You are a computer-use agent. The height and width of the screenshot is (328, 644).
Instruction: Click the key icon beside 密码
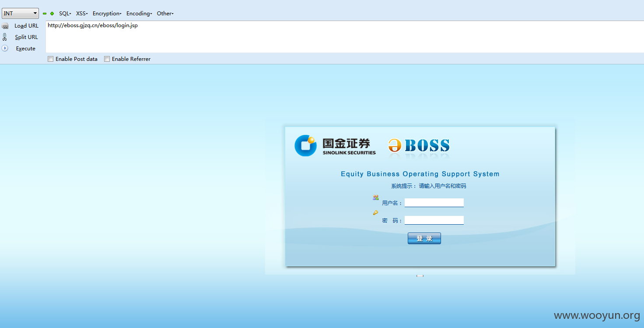(375, 213)
